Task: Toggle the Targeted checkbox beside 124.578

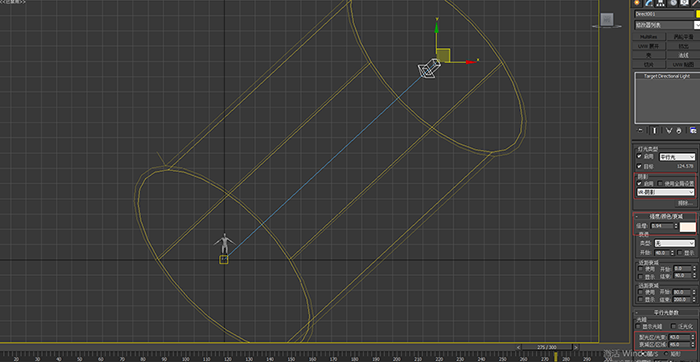Action: 639,166
